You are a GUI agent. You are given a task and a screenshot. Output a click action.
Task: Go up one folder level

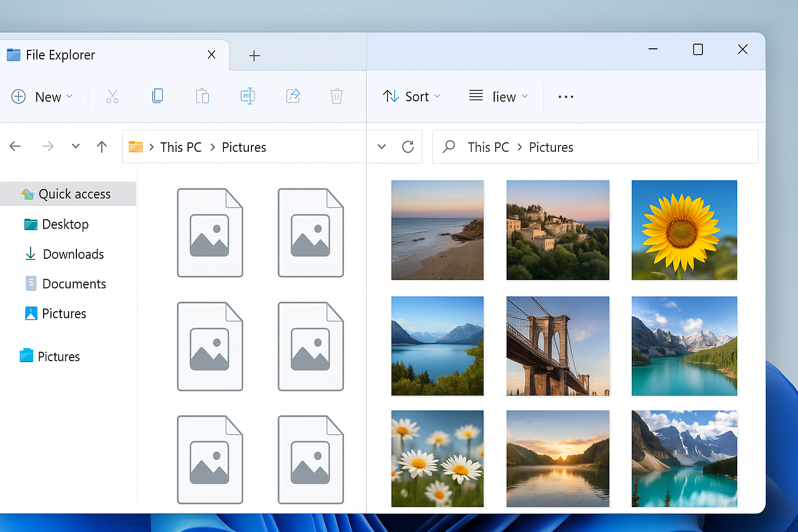click(x=102, y=147)
